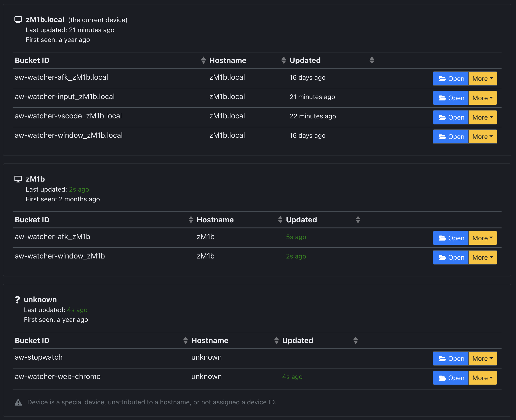Expand More menu for aw-watcher-vscode_zM1b.local
The width and height of the screenshot is (516, 420).
(x=483, y=117)
